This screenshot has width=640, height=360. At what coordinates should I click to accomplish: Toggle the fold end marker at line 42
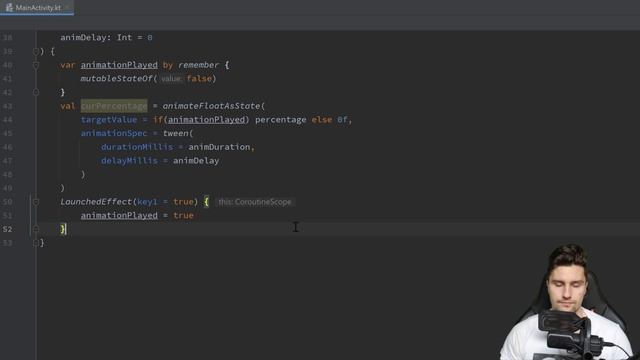pos(36,92)
